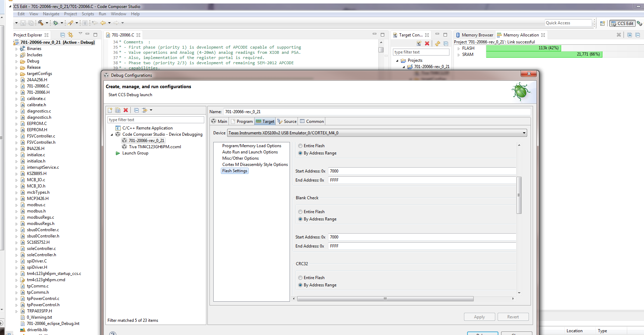Switch to the Program tab

pos(242,122)
